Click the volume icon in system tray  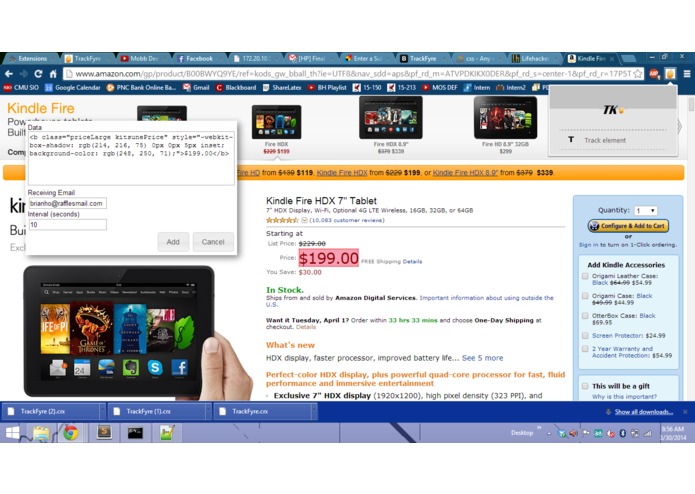click(x=574, y=433)
